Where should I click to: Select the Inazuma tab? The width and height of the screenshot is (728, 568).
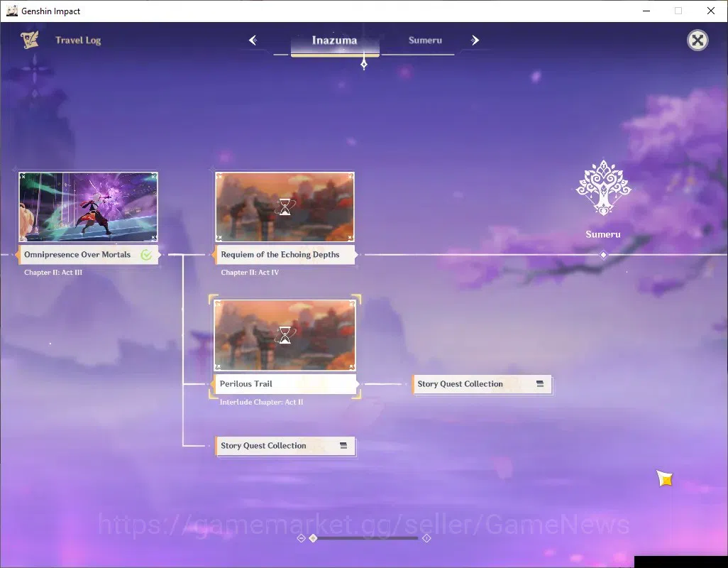[x=335, y=40]
